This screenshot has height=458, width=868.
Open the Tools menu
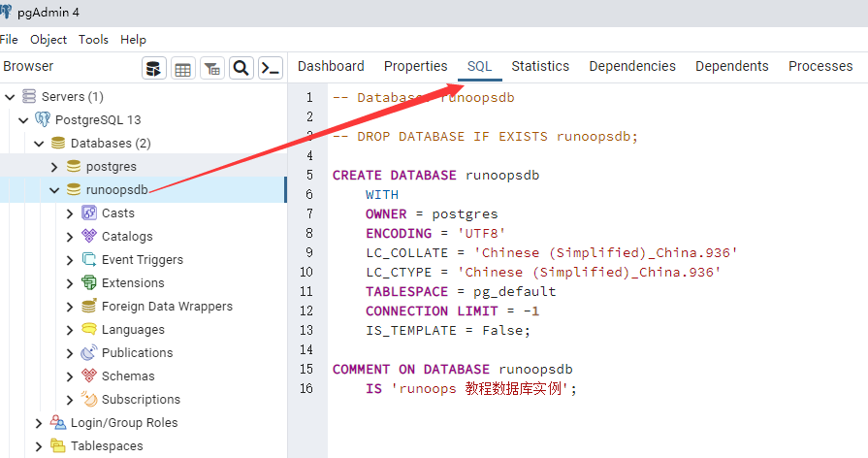93,40
